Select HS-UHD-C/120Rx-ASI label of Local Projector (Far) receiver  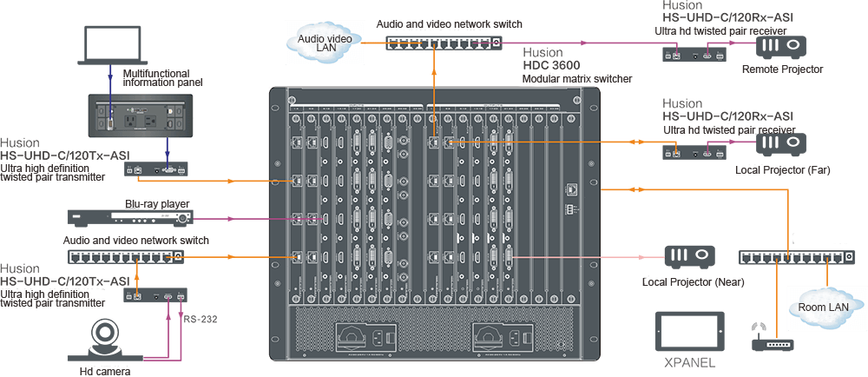[x=728, y=116]
